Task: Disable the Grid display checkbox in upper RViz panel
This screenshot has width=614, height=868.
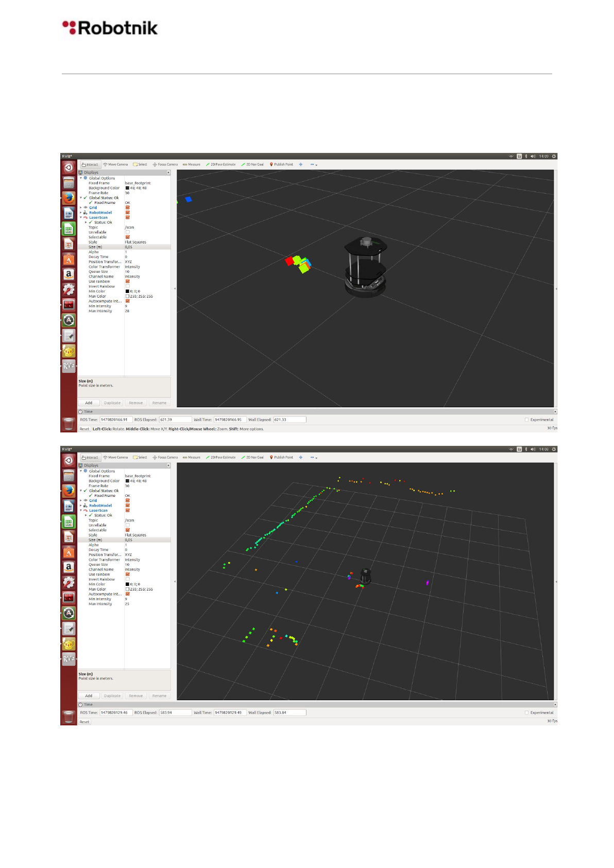Action: (128, 207)
